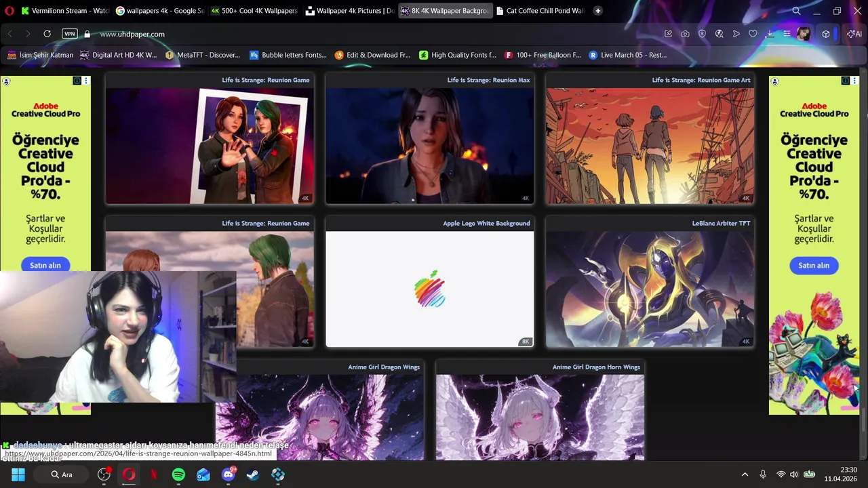Click Satın alın in the right ad

814,265
